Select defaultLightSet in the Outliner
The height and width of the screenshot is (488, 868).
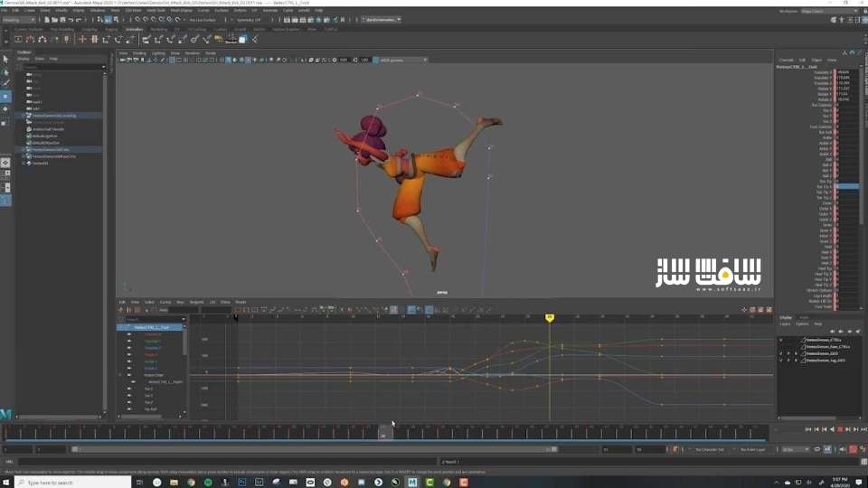45,136
